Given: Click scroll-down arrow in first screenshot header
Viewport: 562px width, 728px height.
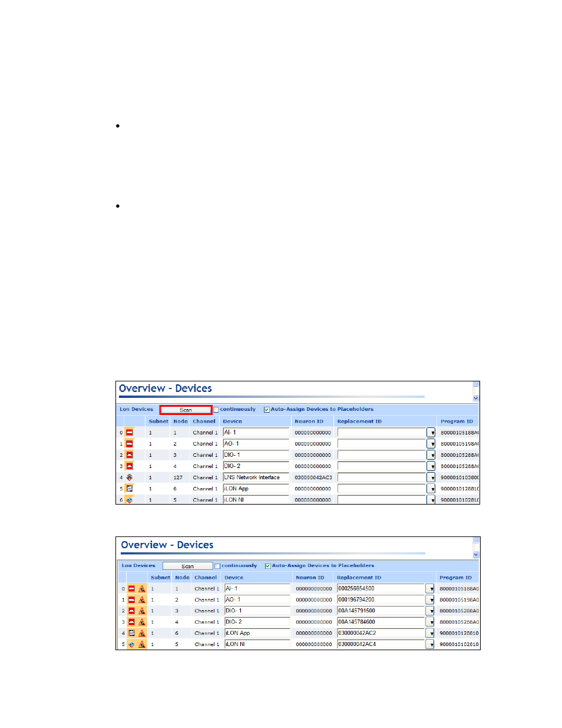Looking at the screenshot, I should 476,398.
